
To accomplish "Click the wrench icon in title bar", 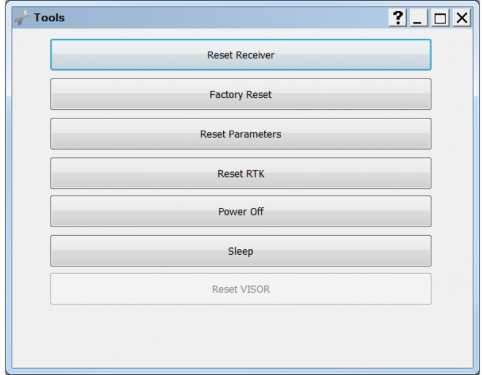I will pyautogui.click(x=22, y=18).
